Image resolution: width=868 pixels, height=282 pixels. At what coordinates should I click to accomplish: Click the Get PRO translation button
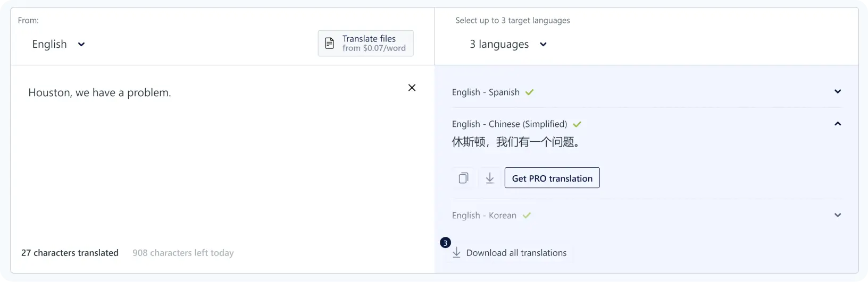pos(552,178)
